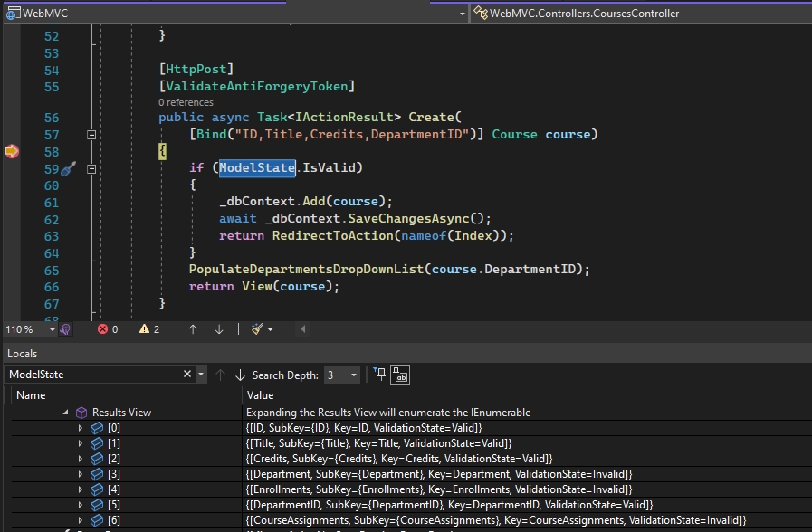Collapse the code block at line 57
The width and height of the screenshot is (812, 532).
click(91, 134)
